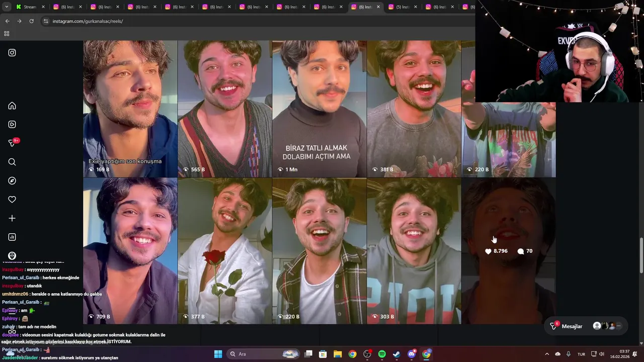This screenshot has width=644, height=362.
Task: View site information icon beside URL
Action: [x=46, y=21]
